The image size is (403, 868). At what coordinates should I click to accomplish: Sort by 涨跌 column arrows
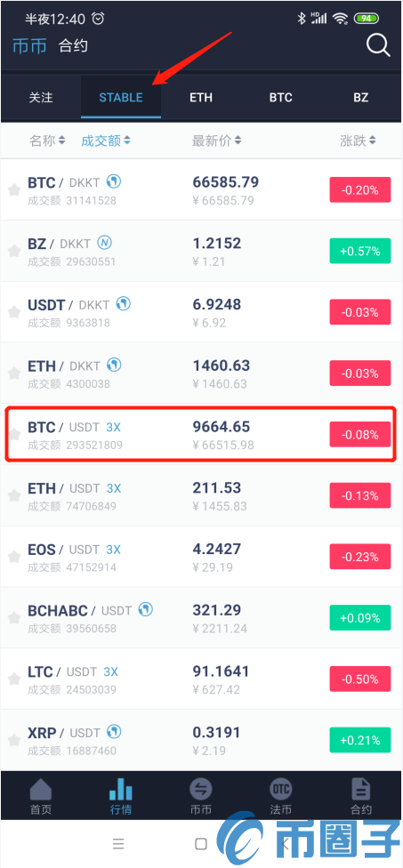[x=373, y=141]
